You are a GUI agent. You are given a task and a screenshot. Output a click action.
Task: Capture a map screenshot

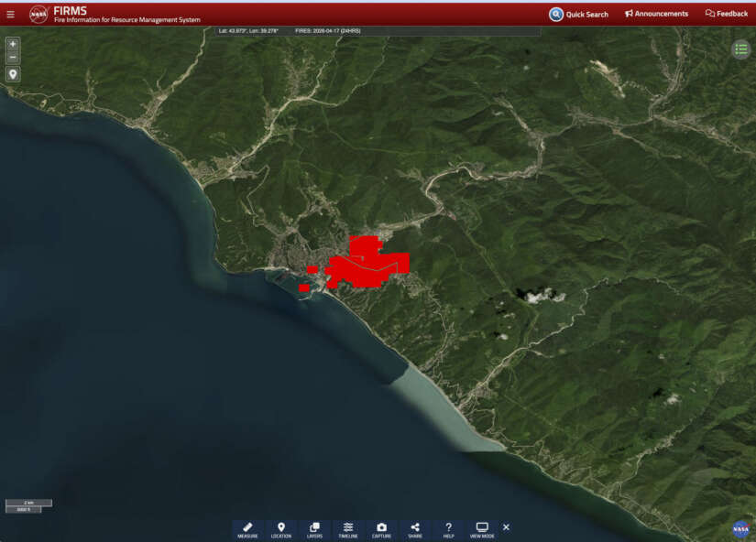(x=381, y=530)
